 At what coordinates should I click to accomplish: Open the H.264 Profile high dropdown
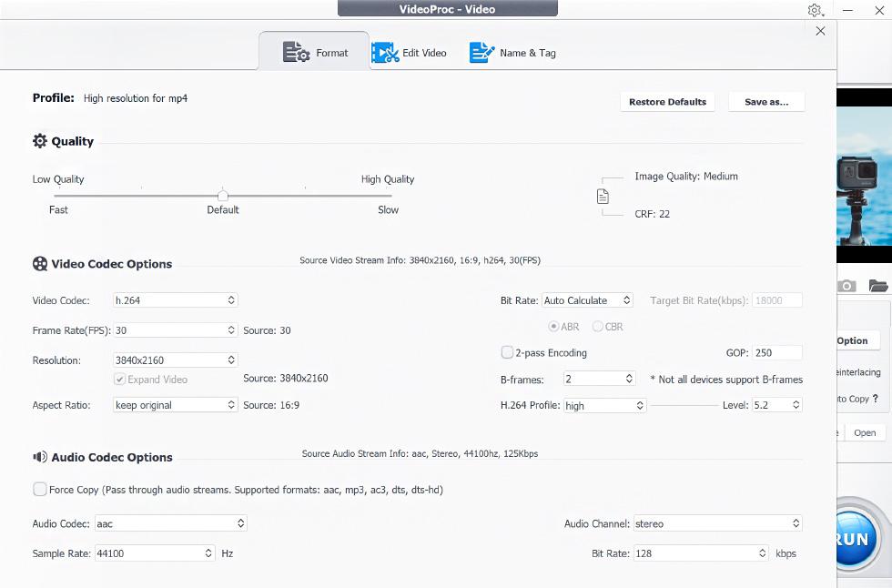pos(604,405)
